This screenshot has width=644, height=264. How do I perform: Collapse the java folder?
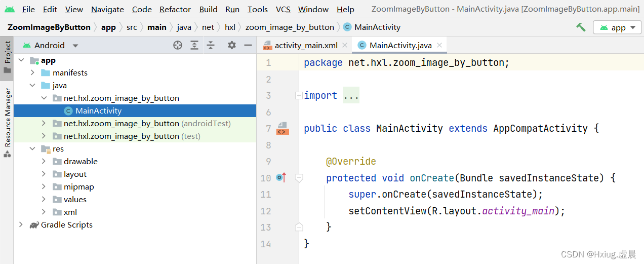pyautogui.click(x=32, y=86)
